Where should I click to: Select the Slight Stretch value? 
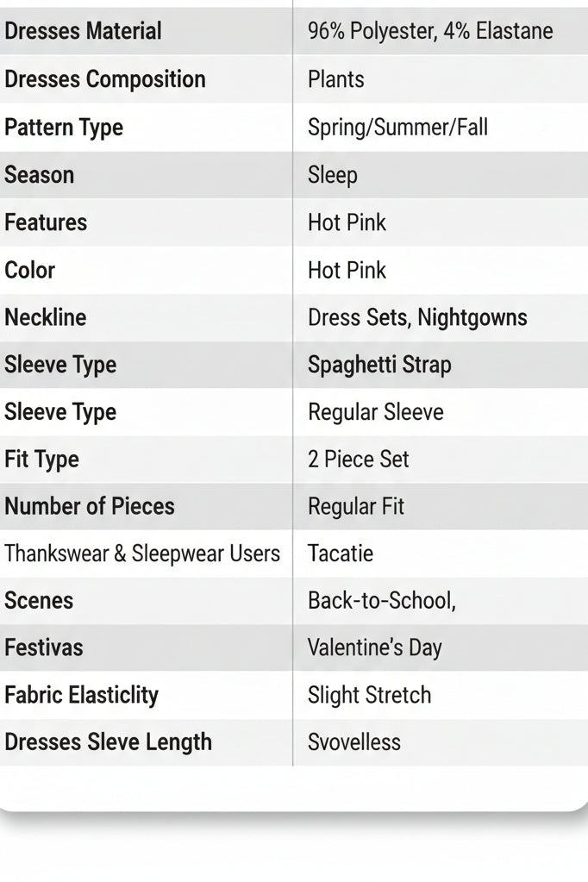click(370, 696)
